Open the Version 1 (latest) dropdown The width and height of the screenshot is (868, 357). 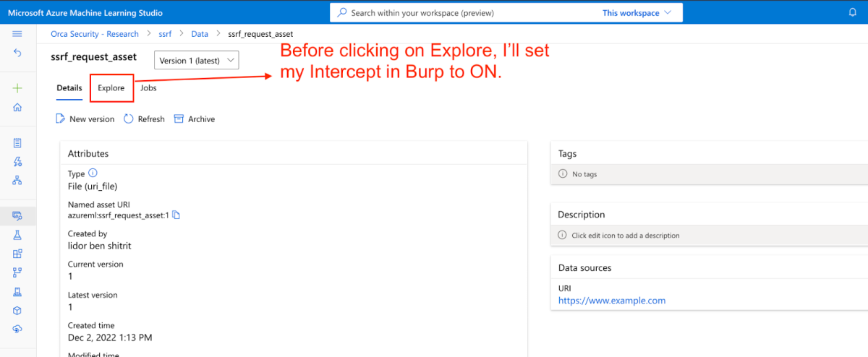coord(197,61)
